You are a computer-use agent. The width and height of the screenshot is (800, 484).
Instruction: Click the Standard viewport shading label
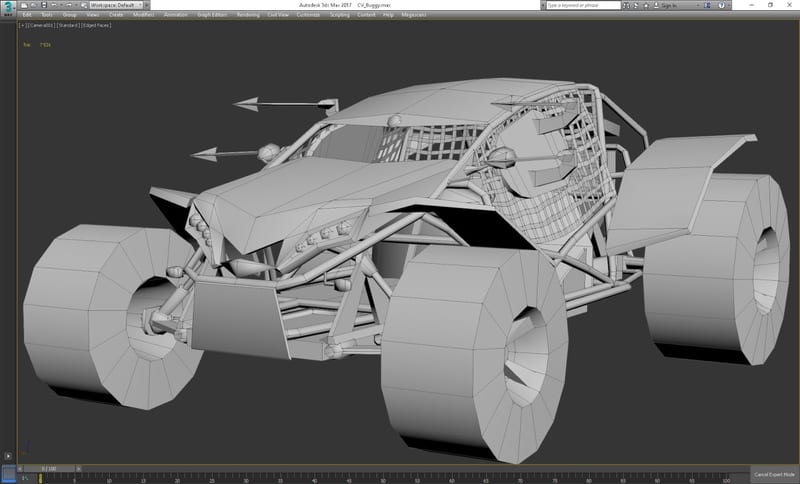coord(68,25)
